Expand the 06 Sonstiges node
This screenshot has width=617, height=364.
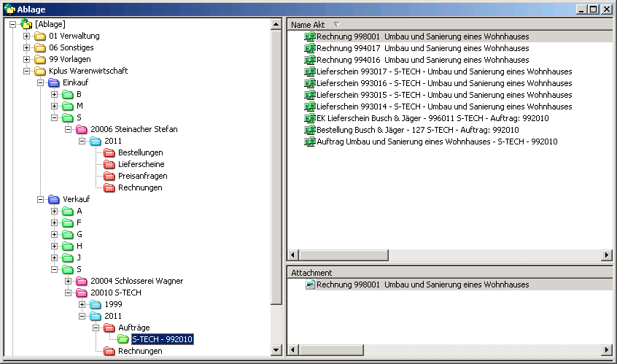coord(26,48)
